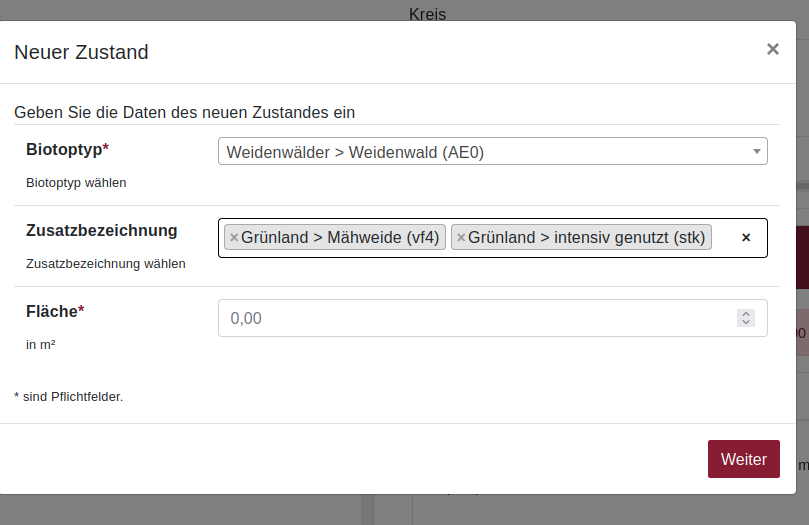Click the Neuer Zustand dialog title
This screenshot has height=525, width=809.
pyautogui.click(x=81, y=52)
